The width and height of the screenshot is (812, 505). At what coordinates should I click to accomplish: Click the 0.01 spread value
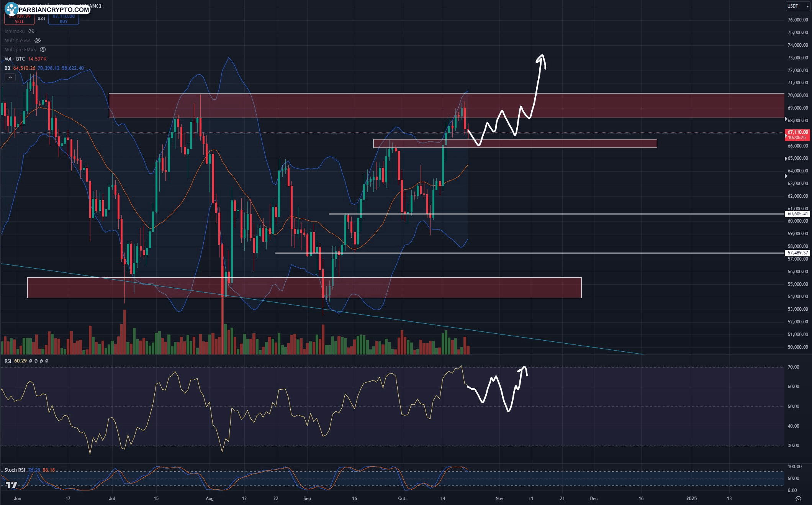tap(41, 18)
